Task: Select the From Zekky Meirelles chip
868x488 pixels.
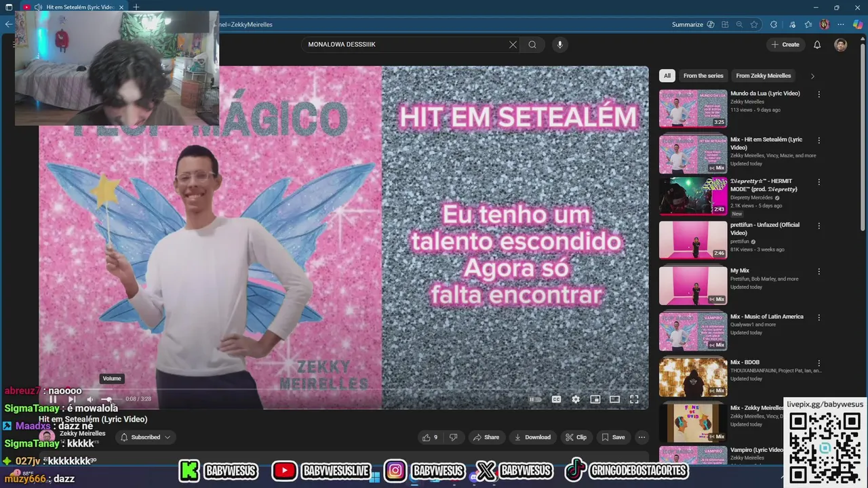Action: click(x=764, y=76)
